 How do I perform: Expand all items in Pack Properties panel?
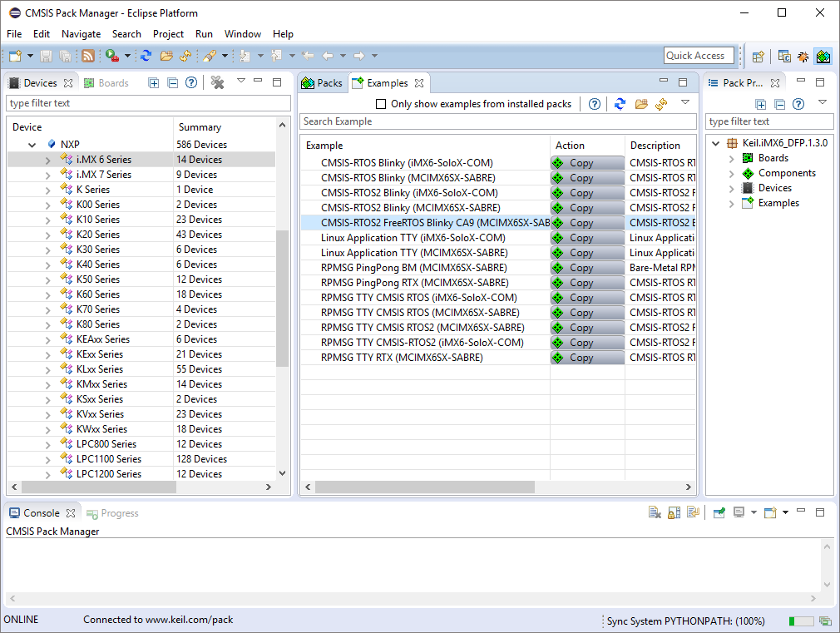[x=760, y=104]
